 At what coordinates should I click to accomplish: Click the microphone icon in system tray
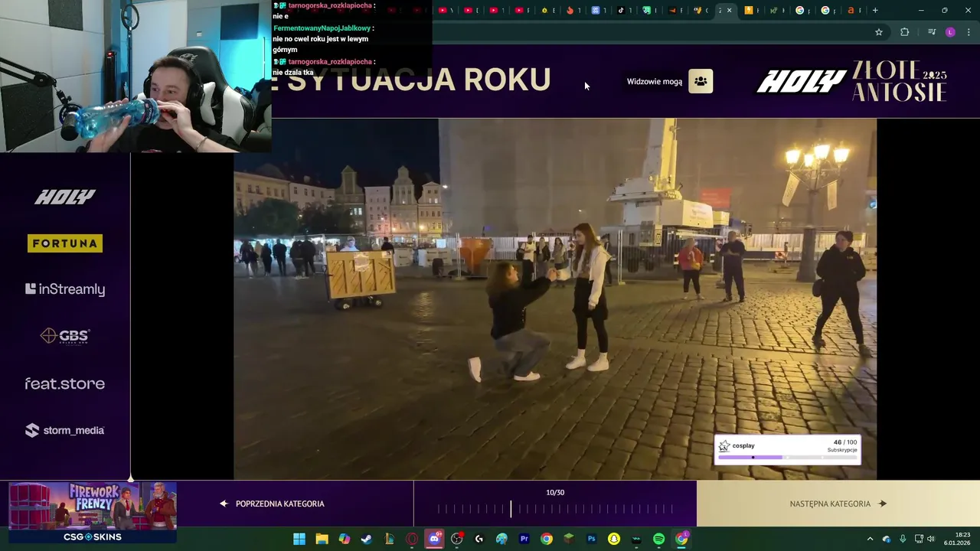903,539
